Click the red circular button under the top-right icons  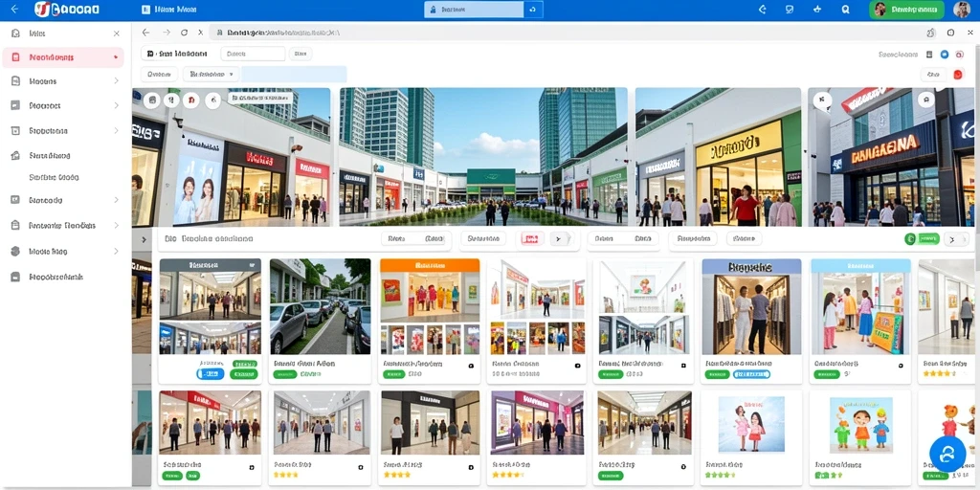957,75
